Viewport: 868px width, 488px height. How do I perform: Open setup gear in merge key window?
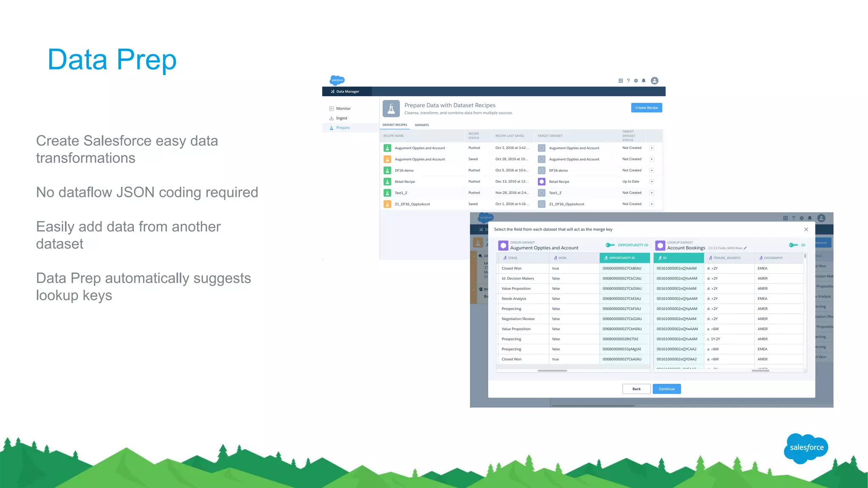[x=801, y=218]
